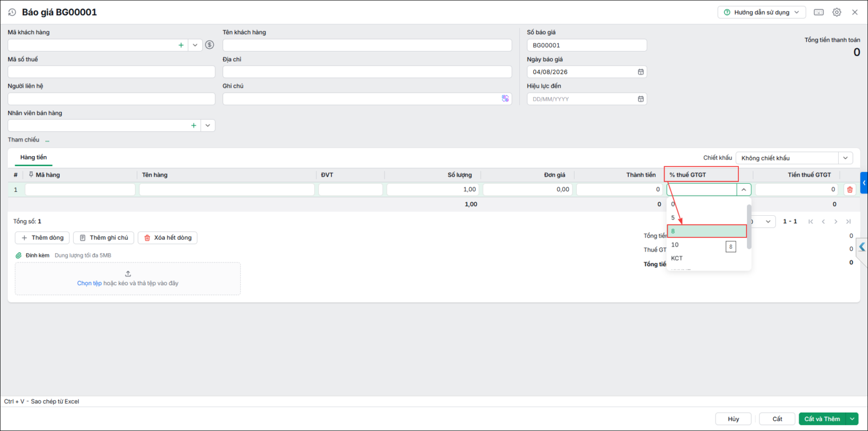Focus the Mã số thuế field
Image resolution: width=868 pixels, height=431 pixels.
[111, 72]
